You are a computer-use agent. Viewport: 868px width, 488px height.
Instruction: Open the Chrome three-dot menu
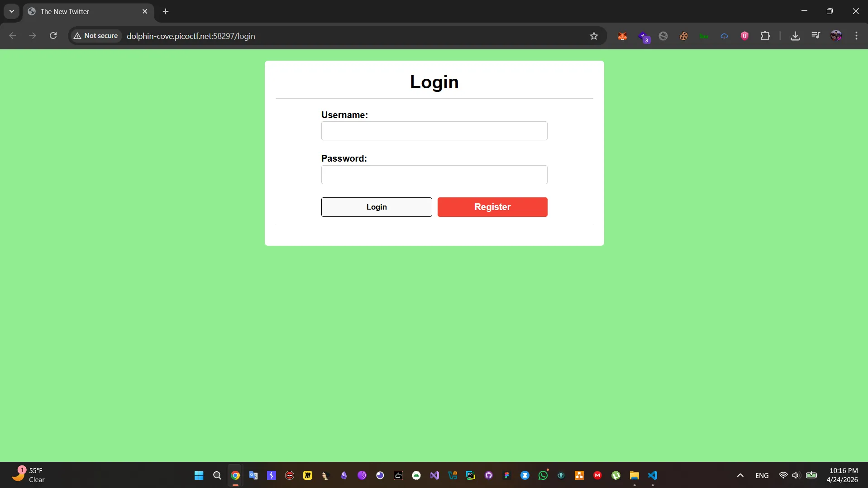tap(856, 36)
